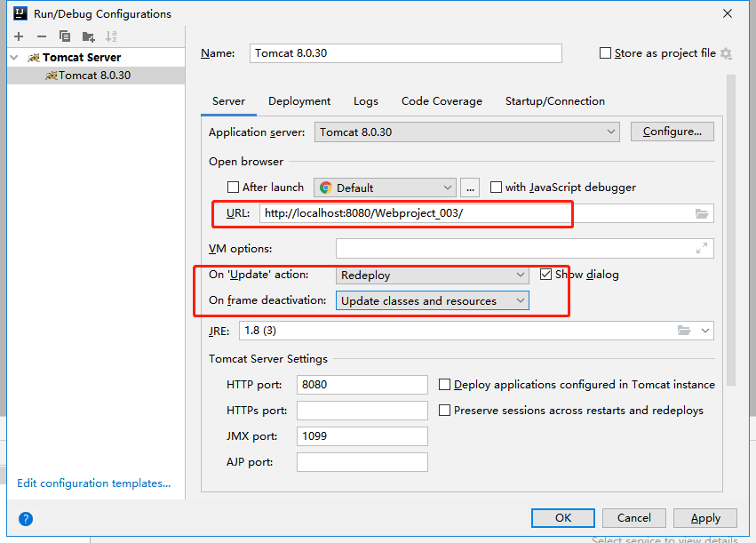Copy the selected configuration
This screenshot has width=756, height=543.
point(65,36)
